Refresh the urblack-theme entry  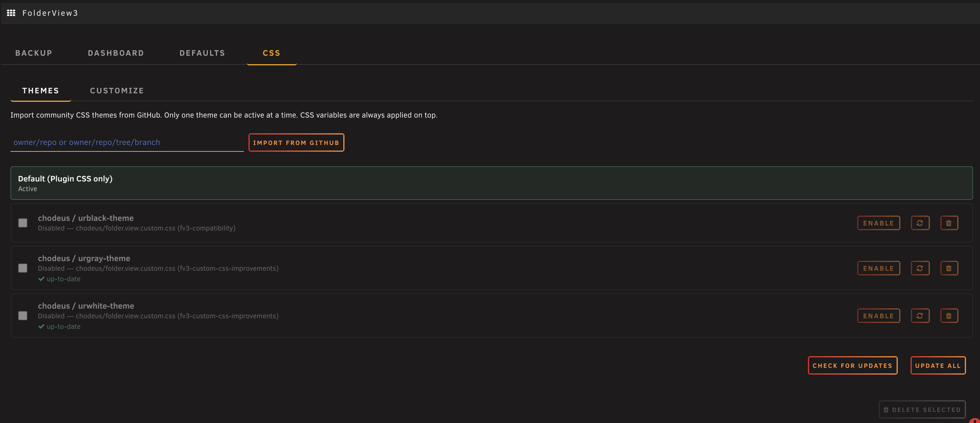click(x=920, y=223)
